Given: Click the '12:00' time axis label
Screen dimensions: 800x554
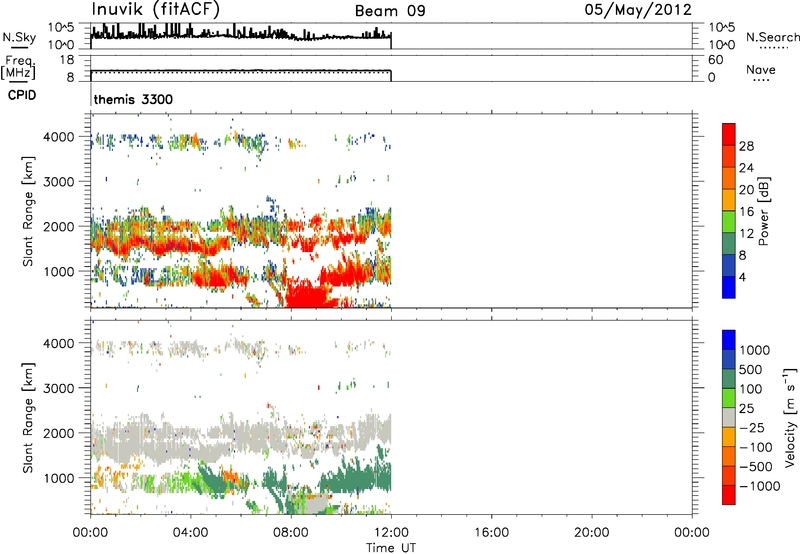Looking at the screenshot, I should [391, 533].
